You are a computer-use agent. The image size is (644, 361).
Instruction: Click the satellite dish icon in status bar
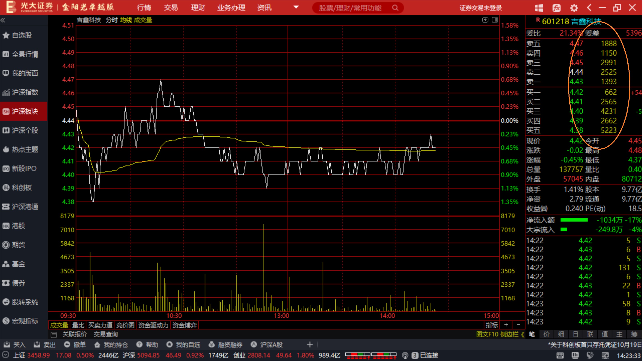pyautogui.click(x=590, y=355)
